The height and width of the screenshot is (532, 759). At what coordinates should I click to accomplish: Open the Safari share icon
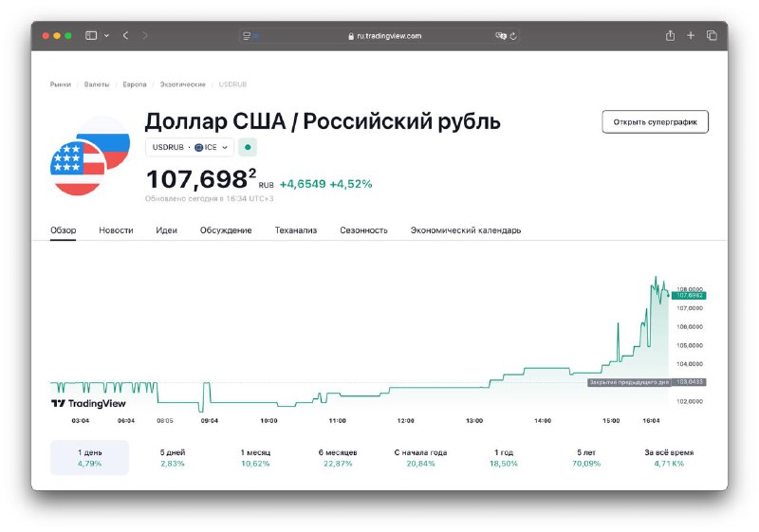tap(670, 35)
